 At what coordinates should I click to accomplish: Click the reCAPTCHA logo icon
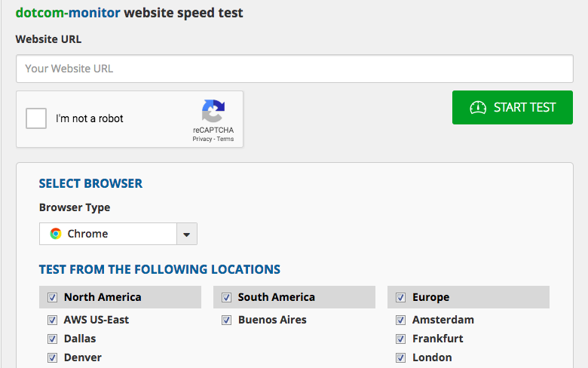213,111
